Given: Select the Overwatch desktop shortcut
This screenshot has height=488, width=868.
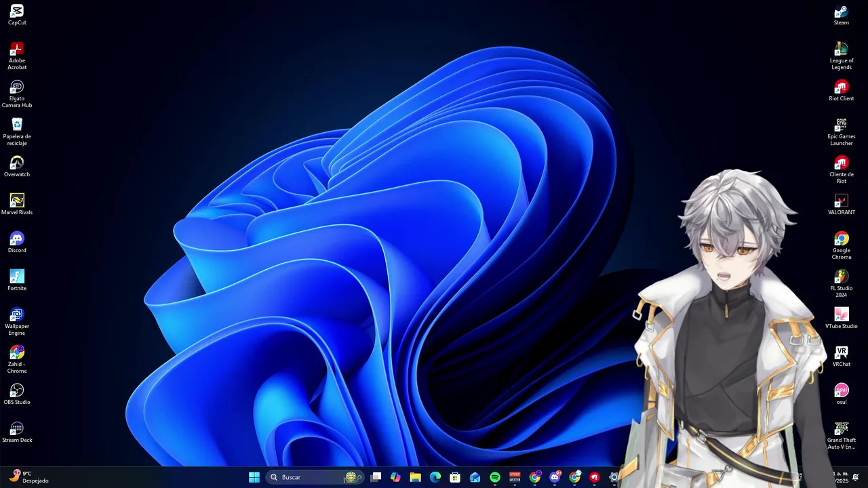Looking at the screenshot, I should point(17,167).
